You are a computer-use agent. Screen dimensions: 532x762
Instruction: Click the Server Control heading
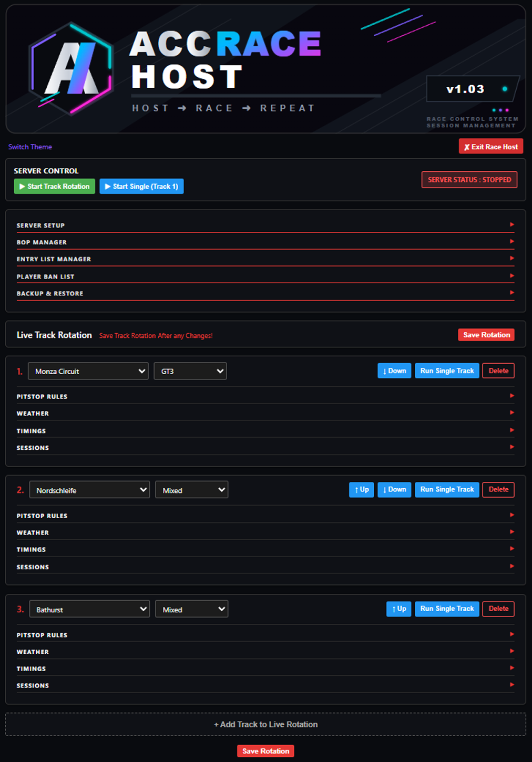(46, 171)
